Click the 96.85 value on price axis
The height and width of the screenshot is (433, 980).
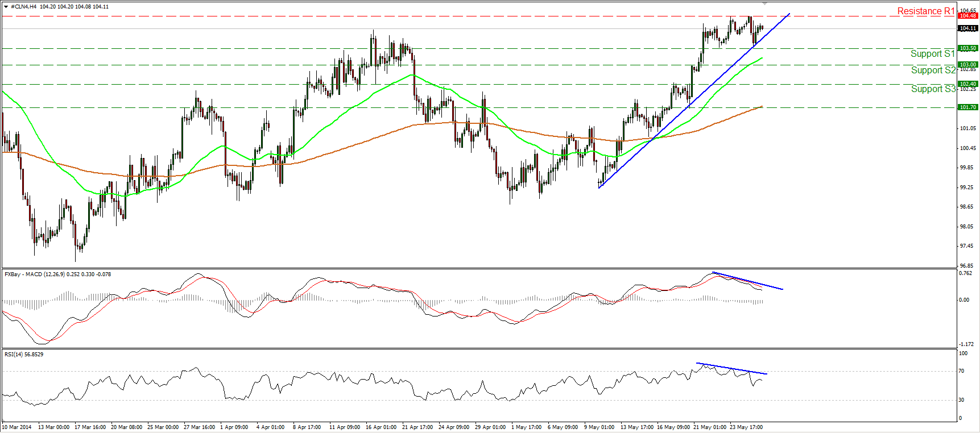click(x=966, y=266)
